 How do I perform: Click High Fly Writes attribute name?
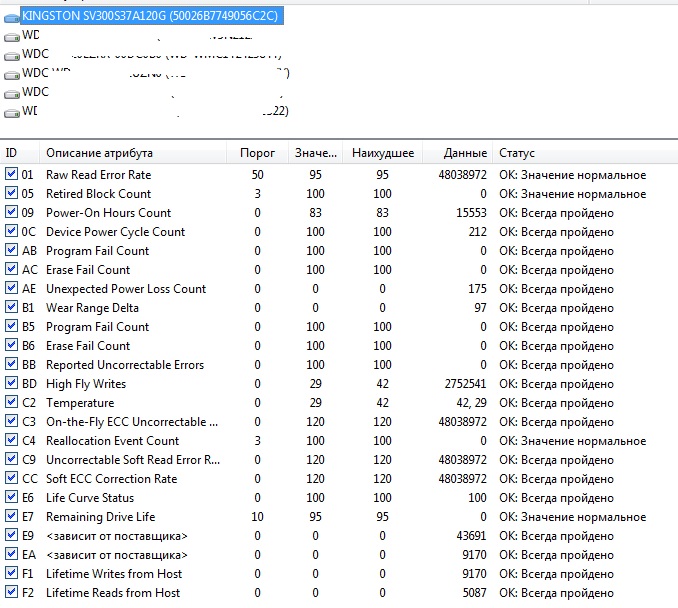pos(86,384)
